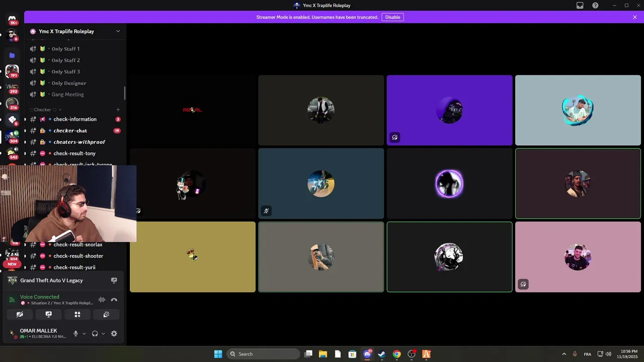Viewport: 644px width, 362px height.
Task: Open Steam from the taskbar
Action: pyautogui.click(x=382, y=354)
